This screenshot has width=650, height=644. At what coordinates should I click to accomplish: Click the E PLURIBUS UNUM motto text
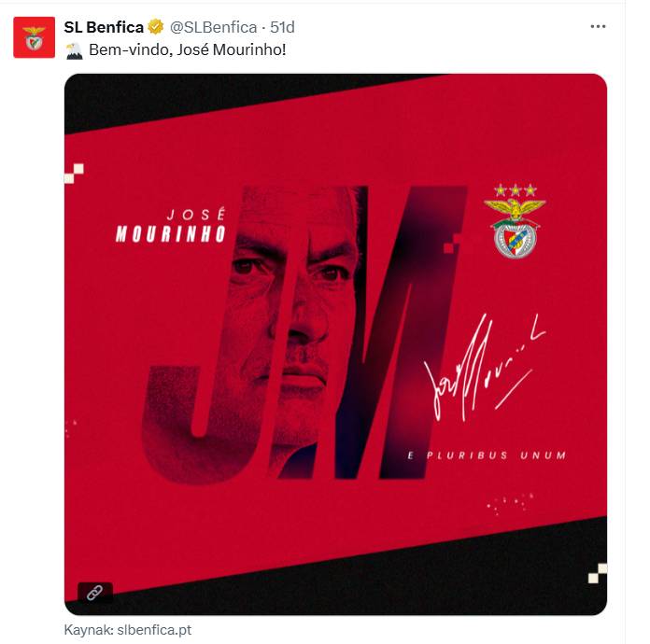click(x=487, y=455)
